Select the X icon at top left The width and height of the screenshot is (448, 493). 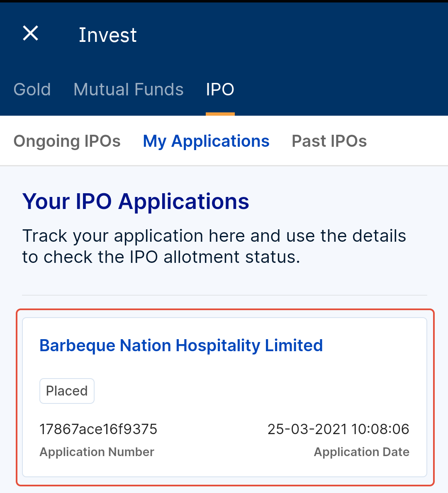coord(30,33)
